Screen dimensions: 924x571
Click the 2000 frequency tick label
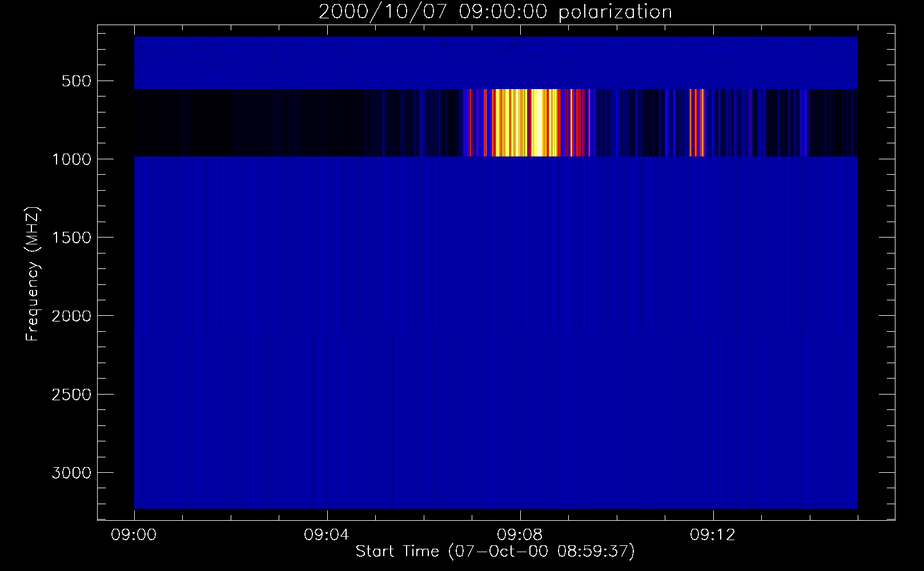point(71,316)
